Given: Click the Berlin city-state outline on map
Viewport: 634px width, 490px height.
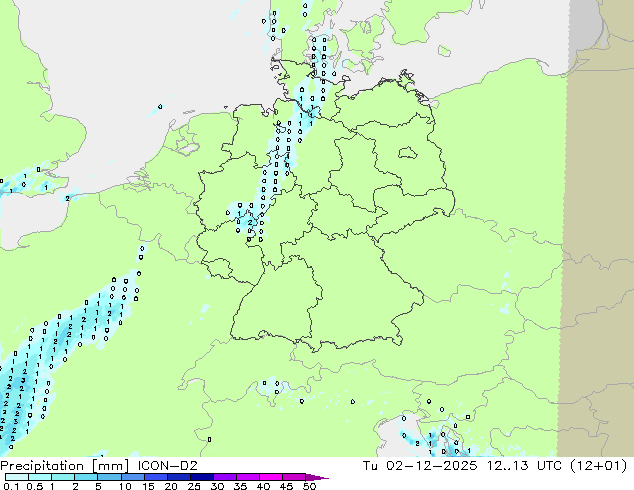Looking at the screenshot, I should coord(408,153).
